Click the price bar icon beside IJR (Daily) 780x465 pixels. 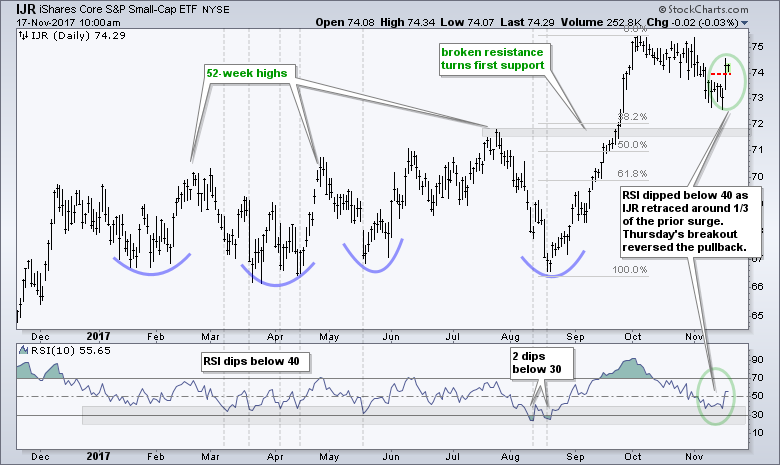23,35
